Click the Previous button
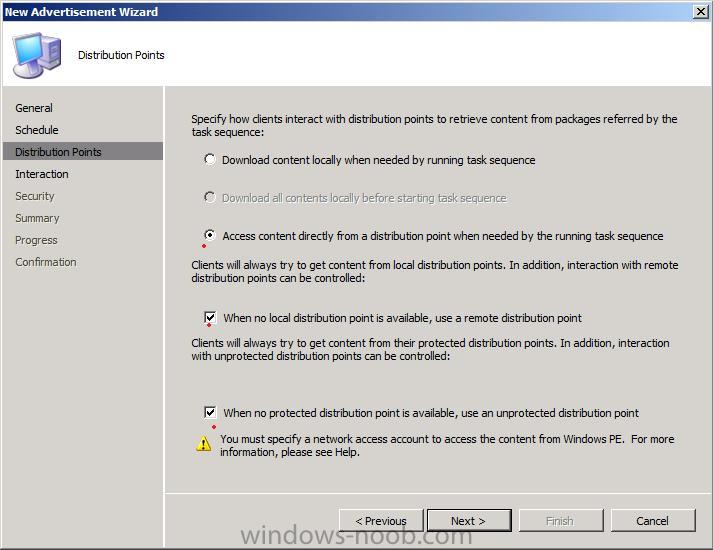The image size is (713, 550). point(381,520)
